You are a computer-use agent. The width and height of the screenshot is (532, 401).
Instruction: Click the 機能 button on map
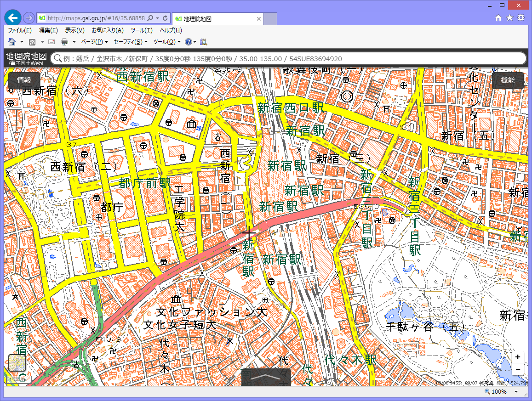508,80
